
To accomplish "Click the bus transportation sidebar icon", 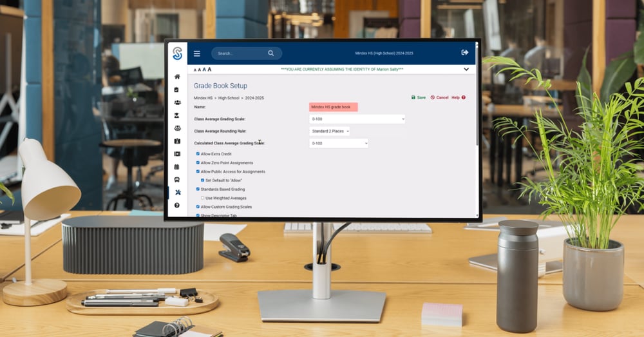I will pos(177,180).
